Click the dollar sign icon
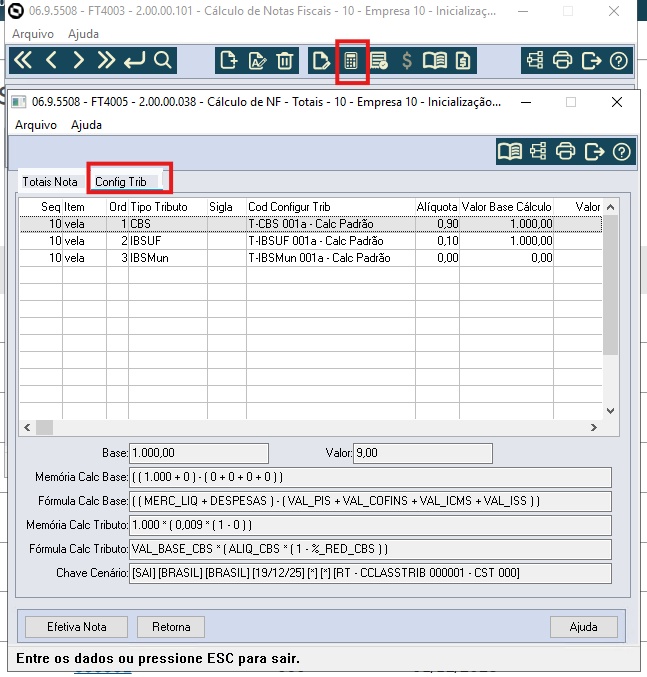Viewport: 647px width, 677px height. 407,60
